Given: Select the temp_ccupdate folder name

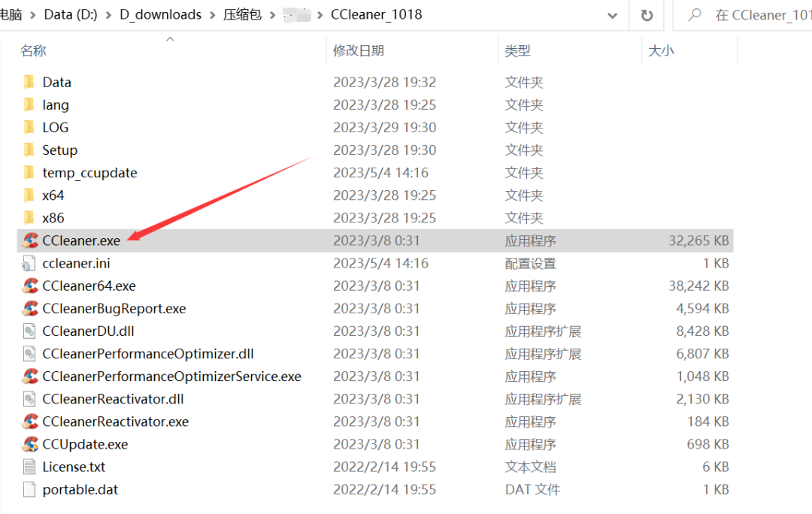Looking at the screenshot, I should [89, 173].
